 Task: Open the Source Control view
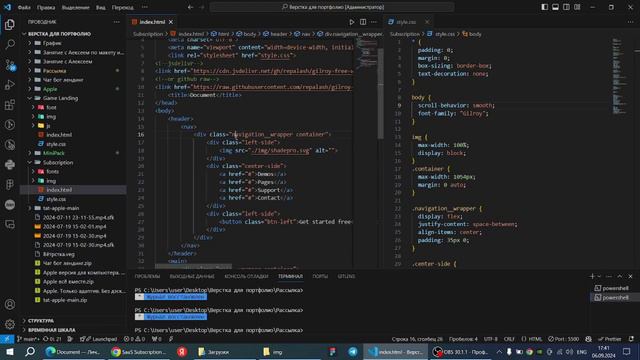click(10, 64)
